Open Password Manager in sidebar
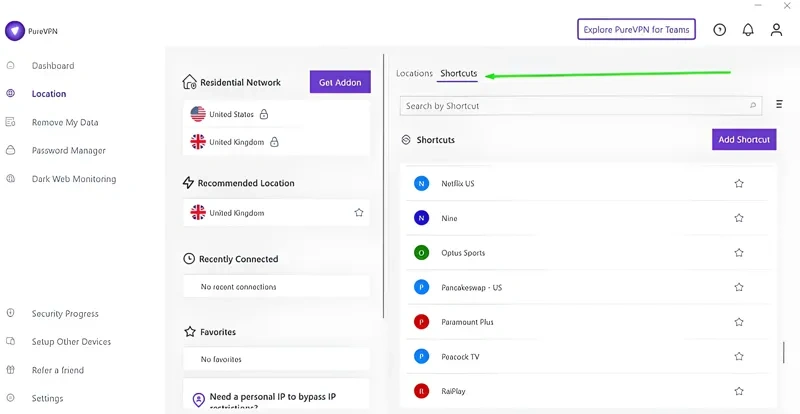800x414 pixels. [x=69, y=151]
